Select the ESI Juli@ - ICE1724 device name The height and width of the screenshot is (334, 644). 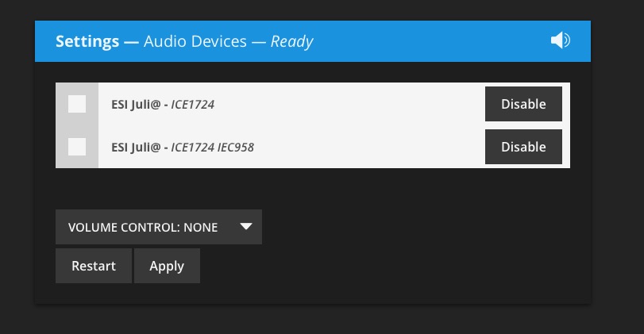[163, 104]
